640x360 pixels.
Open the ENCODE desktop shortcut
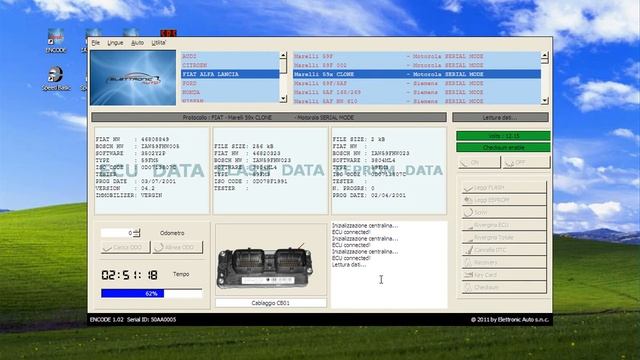point(56,41)
